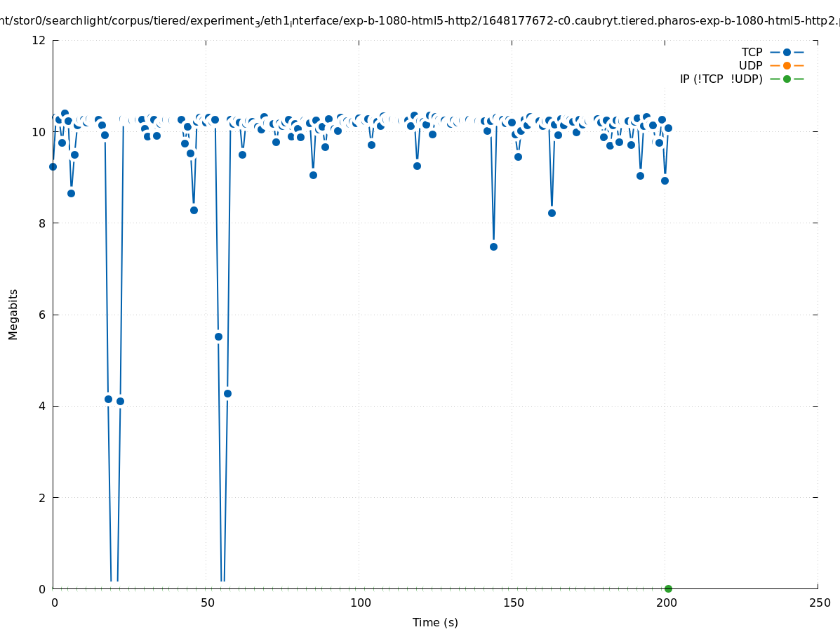Click the orange UDP legend marker
840x632 pixels.
[787, 65]
